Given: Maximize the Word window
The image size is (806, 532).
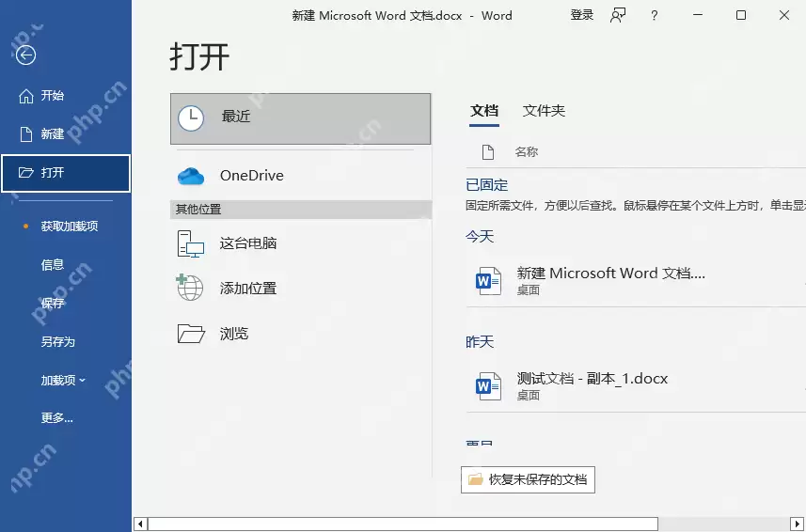Looking at the screenshot, I should [x=741, y=15].
